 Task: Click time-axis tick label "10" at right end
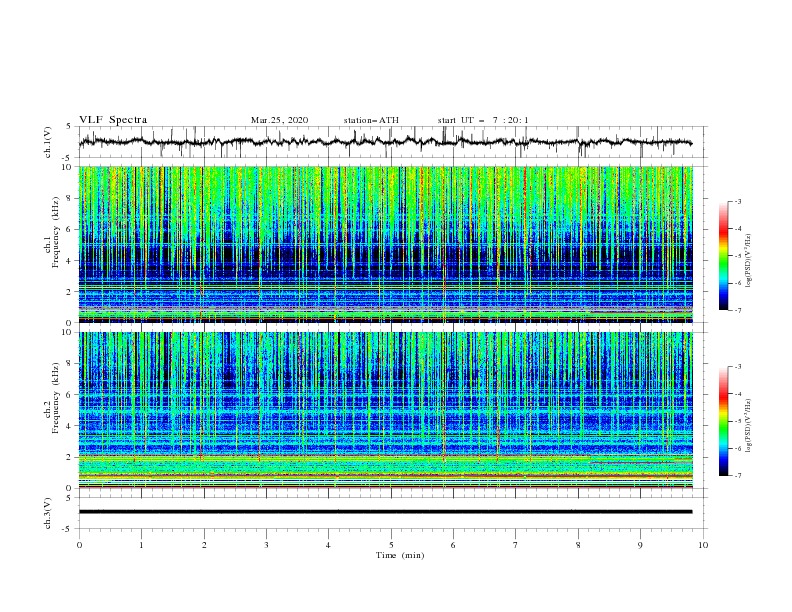[703, 545]
